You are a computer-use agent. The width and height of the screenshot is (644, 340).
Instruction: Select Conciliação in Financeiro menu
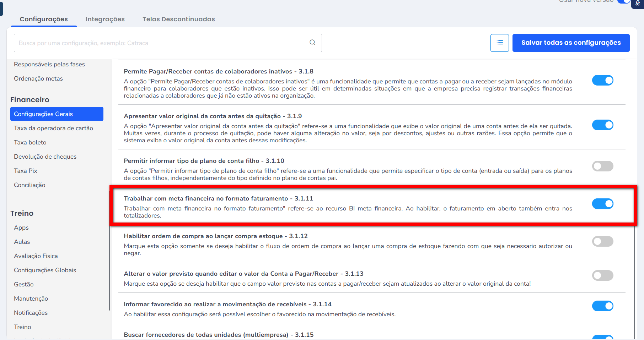[29, 185]
